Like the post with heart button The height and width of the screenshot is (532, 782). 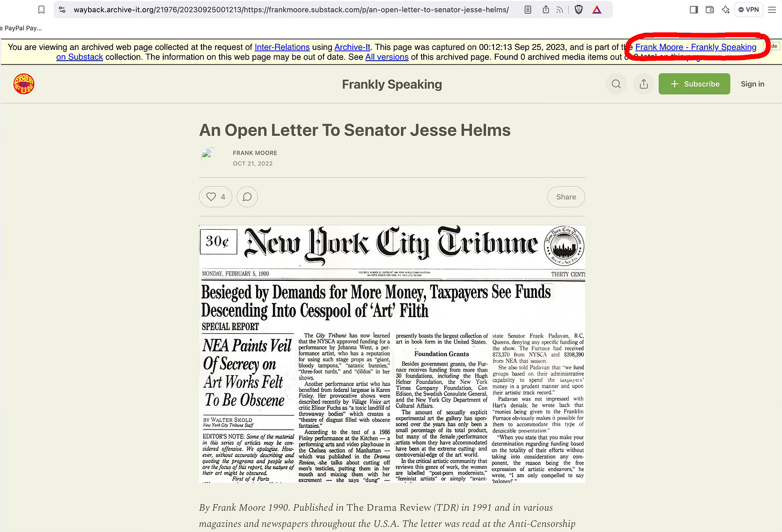[215, 197]
